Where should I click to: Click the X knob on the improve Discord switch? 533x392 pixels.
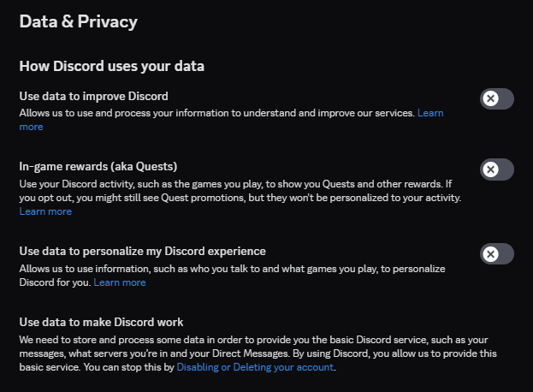coord(490,98)
